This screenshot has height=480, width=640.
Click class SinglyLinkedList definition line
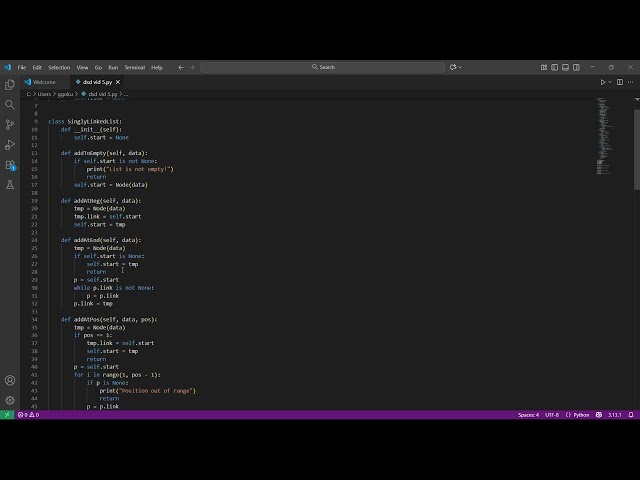click(85, 121)
